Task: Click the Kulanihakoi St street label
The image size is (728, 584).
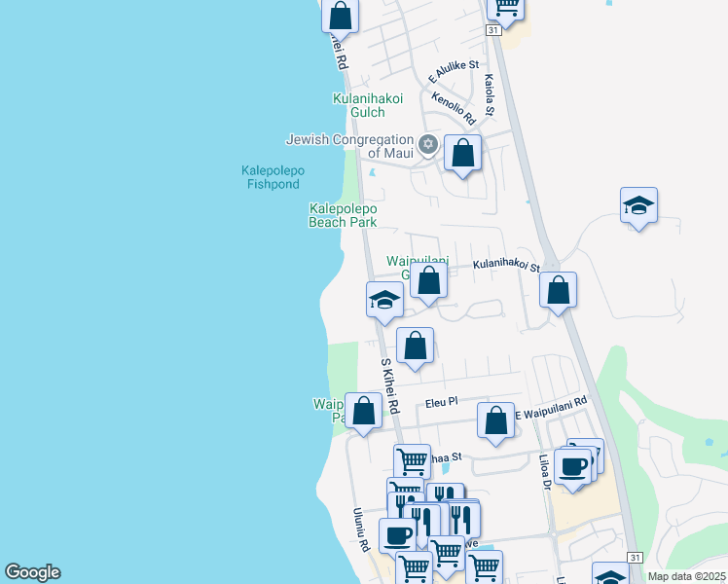Action: click(x=506, y=265)
